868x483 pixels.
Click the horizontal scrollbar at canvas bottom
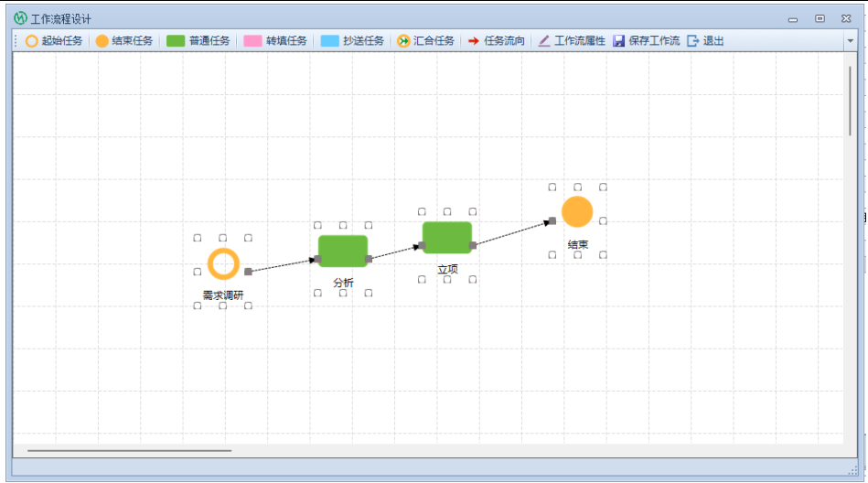tap(129, 450)
